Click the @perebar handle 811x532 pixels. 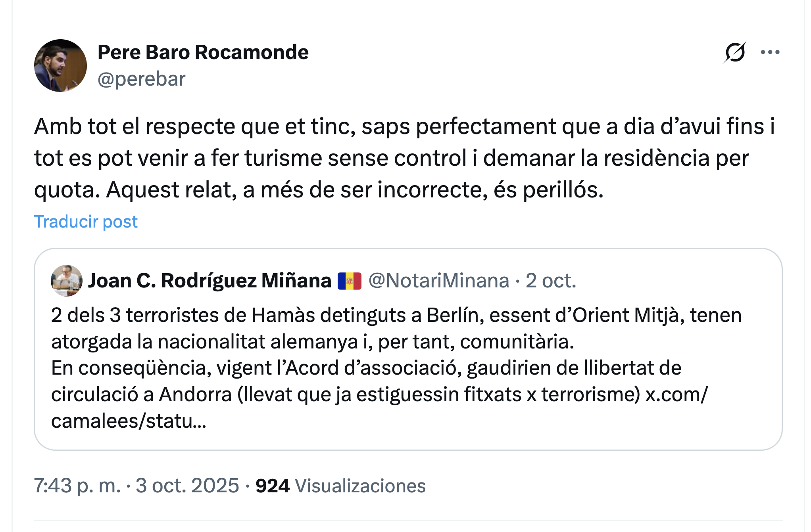click(141, 79)
